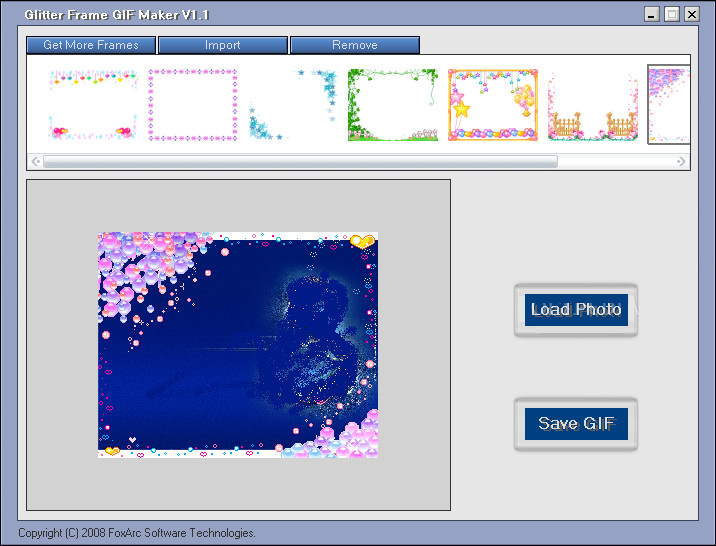Image resolution: width=716 pixels, height=546 pixels.
Task: Close the Glitter Frame GIF Maker window
Action: [x=692, y=14]
